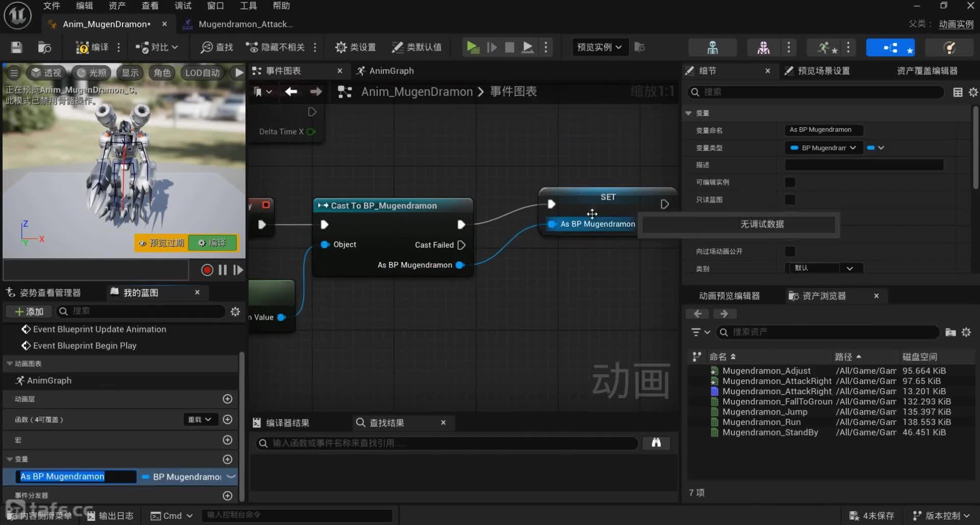
Task: Enable the 只读蓝图 checkbox
Action: pyautogui.click(x=790, y=200)
